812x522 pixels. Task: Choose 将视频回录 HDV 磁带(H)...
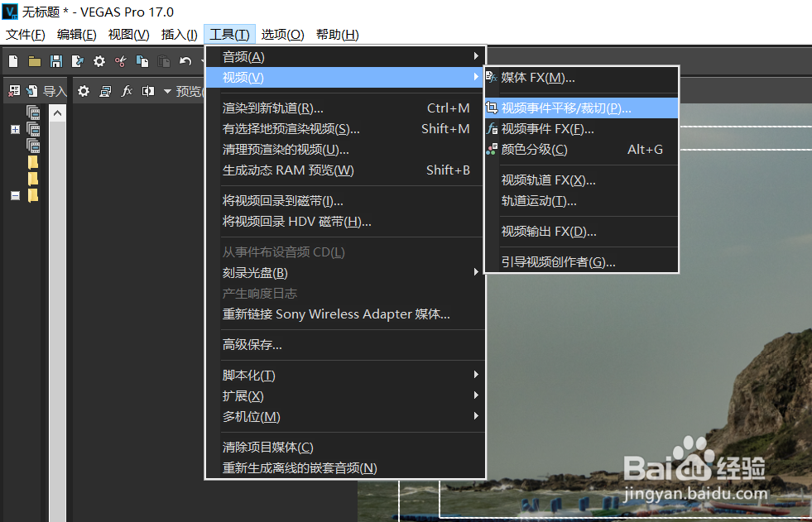pyautogui.click(x=345, y=222)
